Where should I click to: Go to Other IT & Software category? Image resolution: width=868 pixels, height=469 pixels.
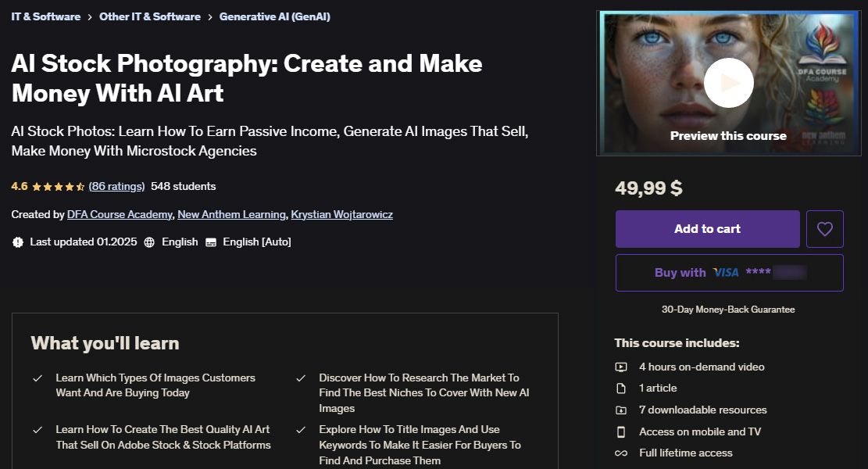click(150, 16)
